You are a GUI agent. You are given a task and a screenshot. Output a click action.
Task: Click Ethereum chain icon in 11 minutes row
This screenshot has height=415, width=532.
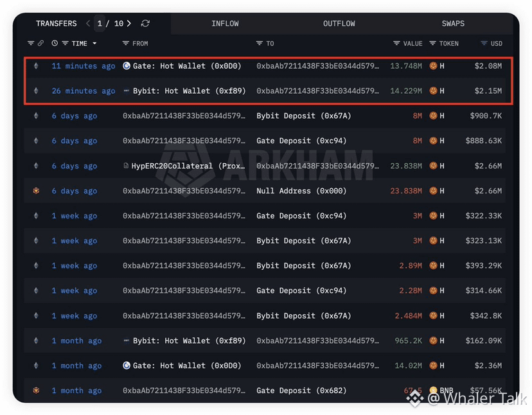click(x=36, y=66)
